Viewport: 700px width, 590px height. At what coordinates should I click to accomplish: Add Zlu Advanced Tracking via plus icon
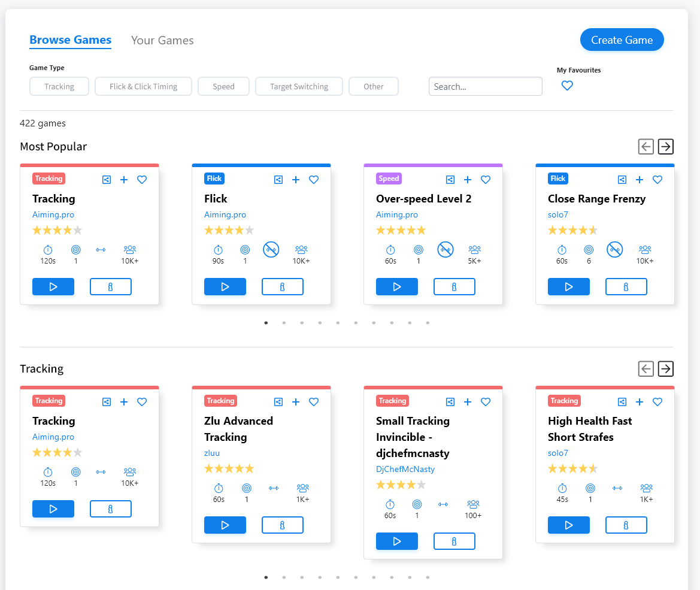295,402
